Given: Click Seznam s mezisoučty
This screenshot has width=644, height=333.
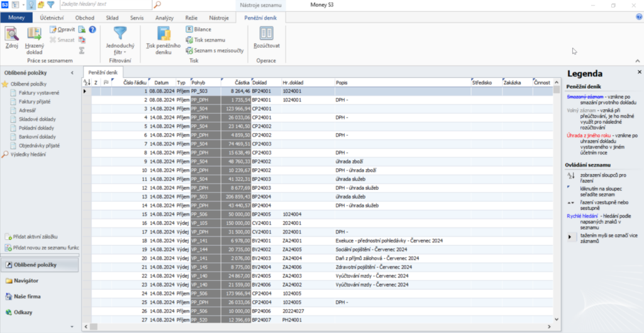Looking at the screenshot, I should click(214, 50).
